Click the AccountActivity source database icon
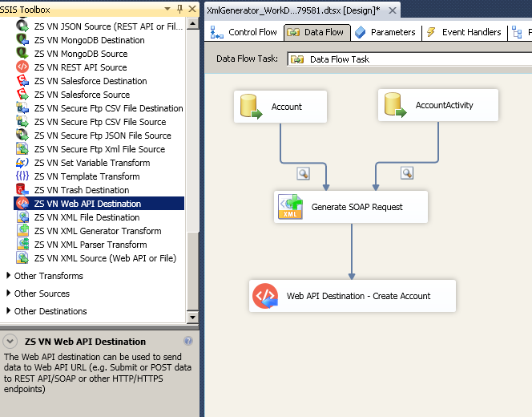Image resolution: width=532 pixels, height=417 pixels. [x=394, y=105]
